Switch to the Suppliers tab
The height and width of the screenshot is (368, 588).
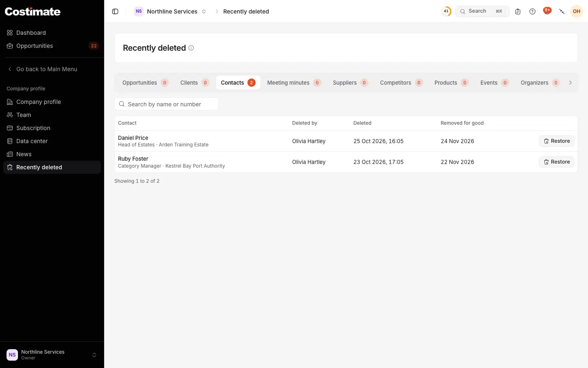click(x=350, y=83)
